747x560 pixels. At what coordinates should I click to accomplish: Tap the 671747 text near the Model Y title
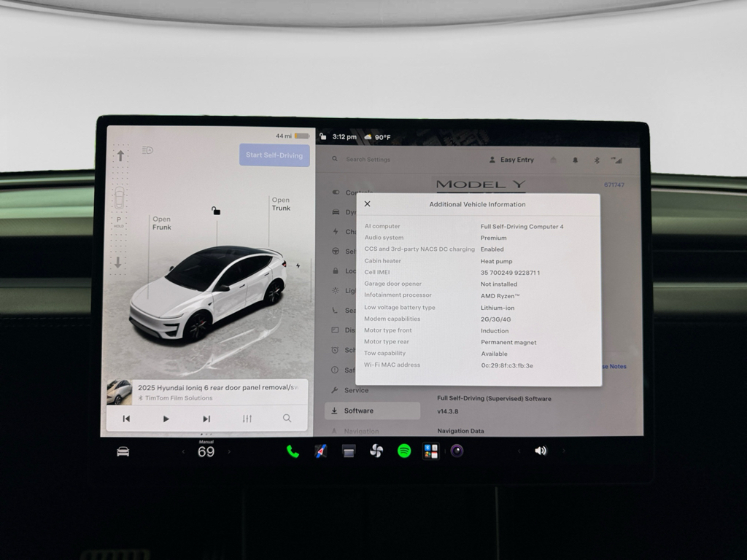[x=614, y=184]
